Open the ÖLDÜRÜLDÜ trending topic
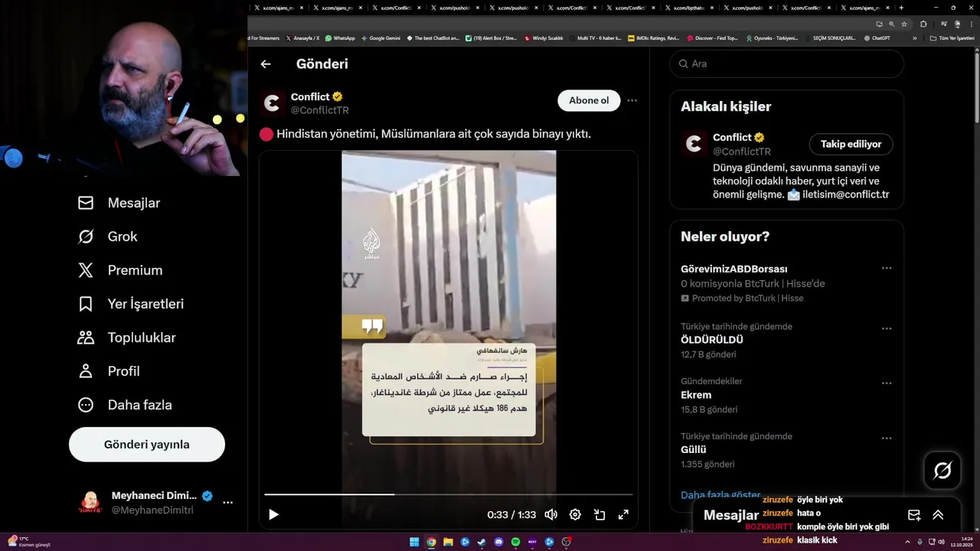 (712, 340)
